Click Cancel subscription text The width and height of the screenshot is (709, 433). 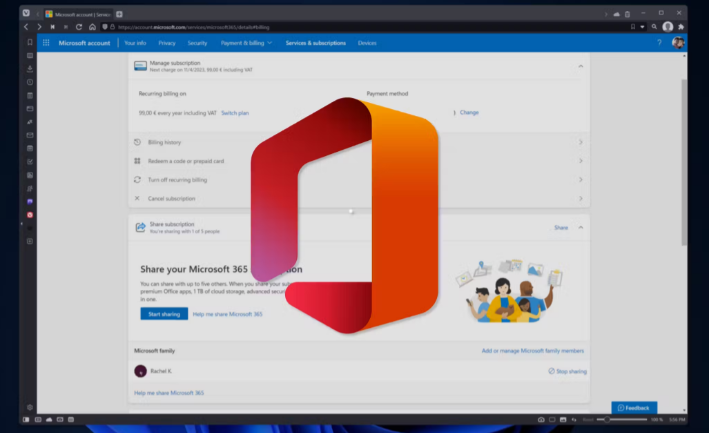click(171, 198)
